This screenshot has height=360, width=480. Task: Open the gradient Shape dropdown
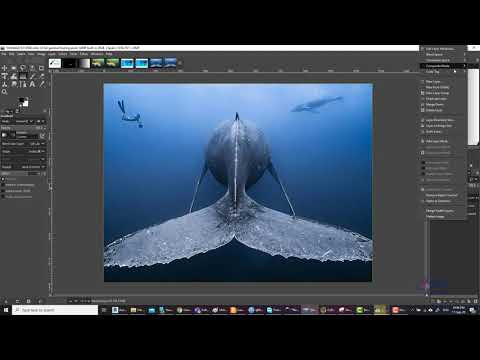23,151
